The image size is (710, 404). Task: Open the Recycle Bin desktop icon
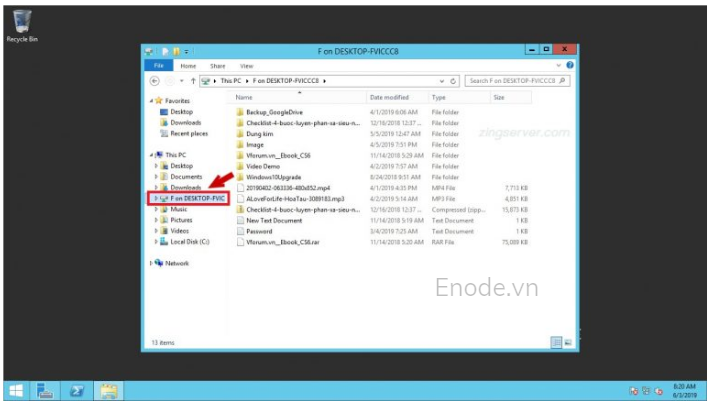pos(21,24)
